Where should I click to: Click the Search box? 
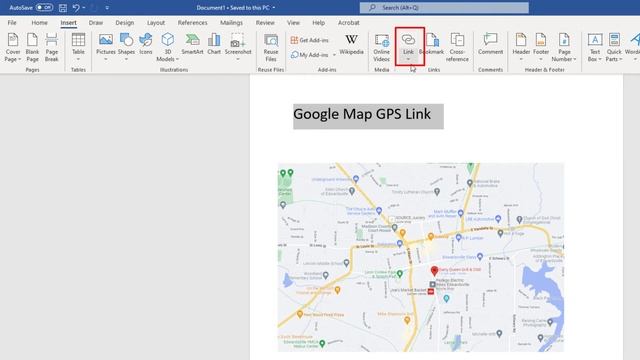click(444, 8)
